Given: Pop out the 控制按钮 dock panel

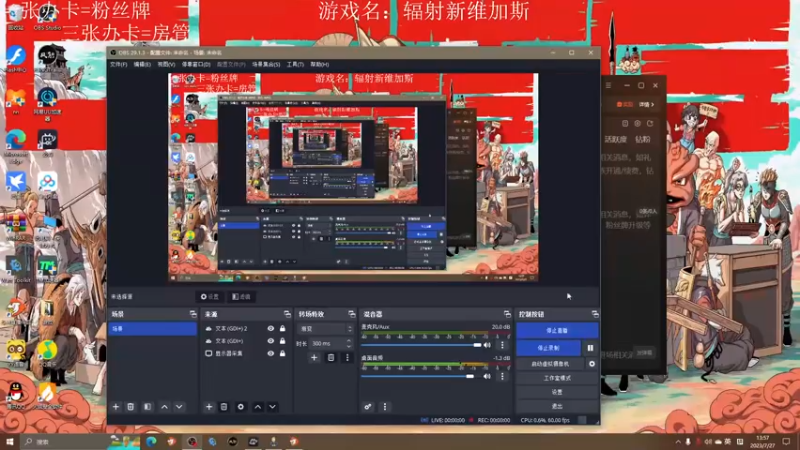Looking at the screenshot, I should tap(595, 314).
